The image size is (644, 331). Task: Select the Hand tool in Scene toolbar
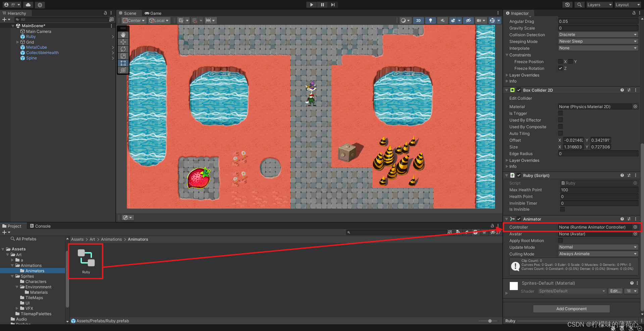click(x=123, y=35)
